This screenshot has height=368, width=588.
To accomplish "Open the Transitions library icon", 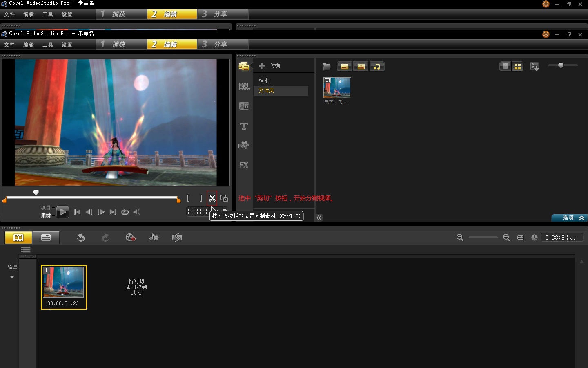I will (244, 86).
